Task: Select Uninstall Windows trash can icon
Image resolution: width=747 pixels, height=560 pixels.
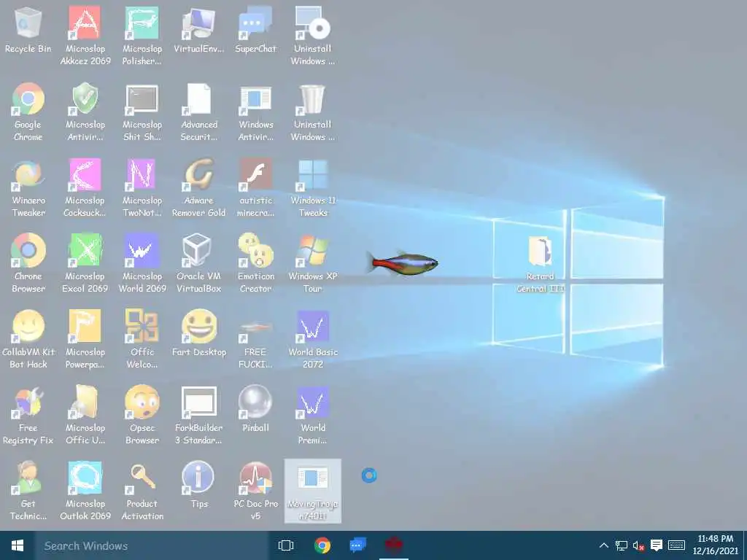Action: pos(312,112)
